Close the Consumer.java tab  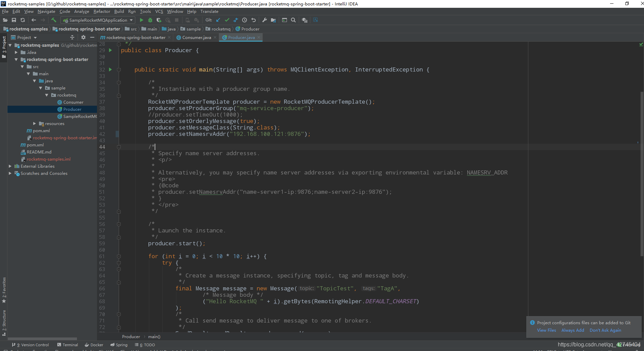pyautogui.click(x=215, y=37)
